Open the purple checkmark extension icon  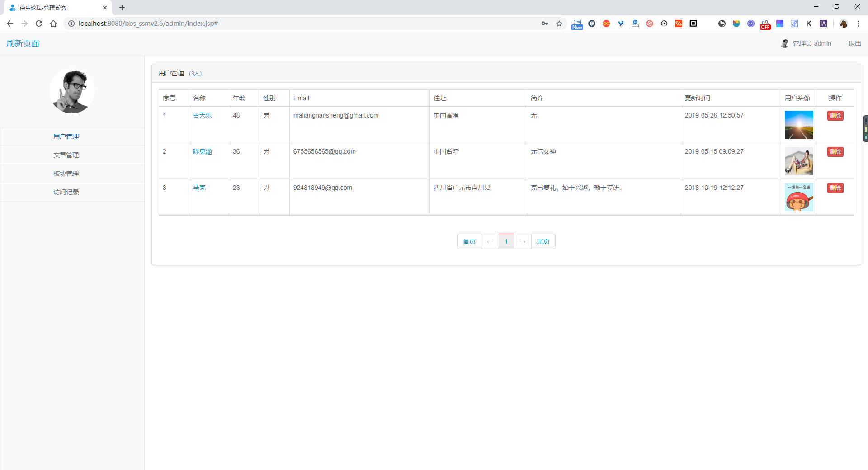[x=751, y=23]
